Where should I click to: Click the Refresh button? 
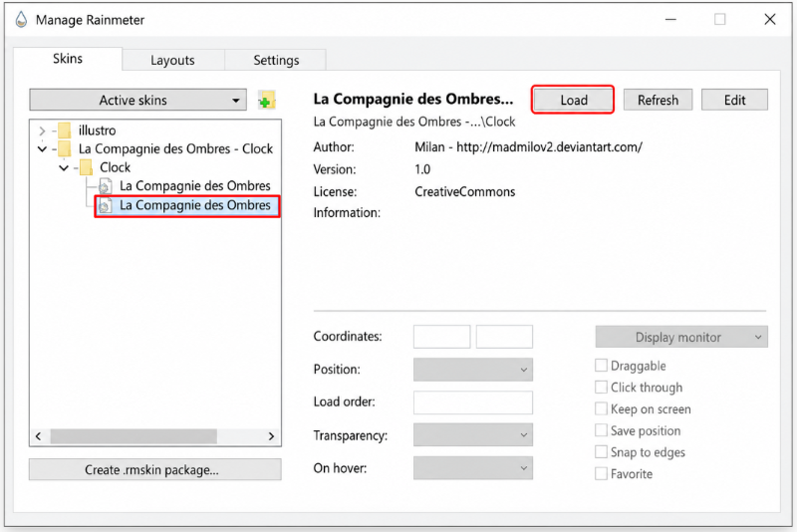[658, 100]
